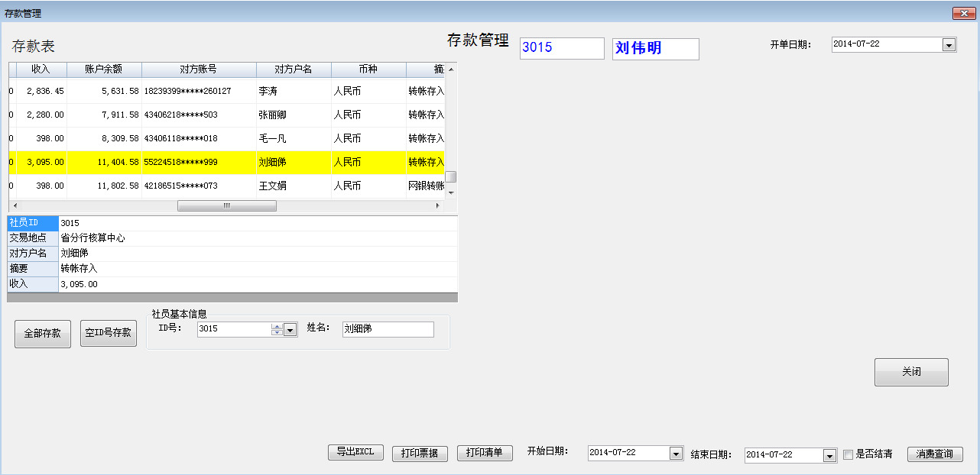The image size is (980, 475).
Task: Click the 打印票据 button
Action: point(420,453)
